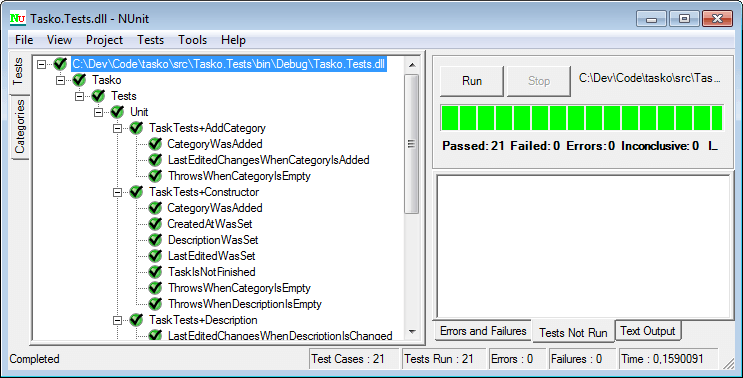Click passed icon of ThrowsWhenCategoryIsEmpty under AddCategory
The image size is (743, 378).
click(x=155, y=176)
